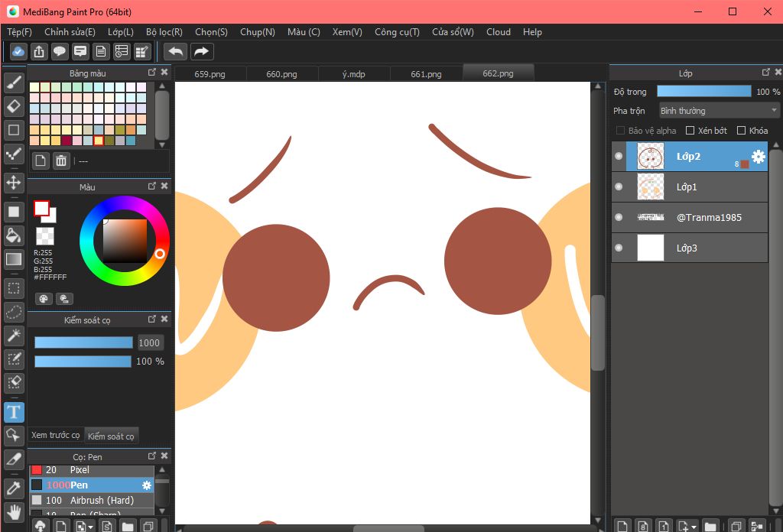Open the add brush dropdown arrow

tap(90, 527)
